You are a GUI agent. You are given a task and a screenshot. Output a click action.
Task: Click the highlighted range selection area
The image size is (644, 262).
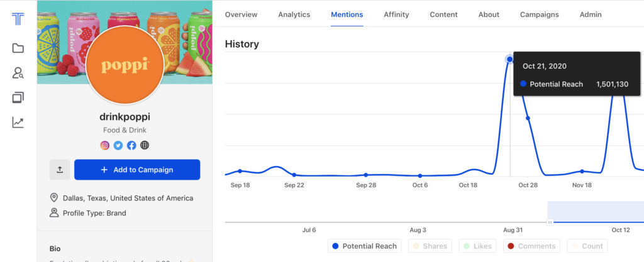point(596,212)
